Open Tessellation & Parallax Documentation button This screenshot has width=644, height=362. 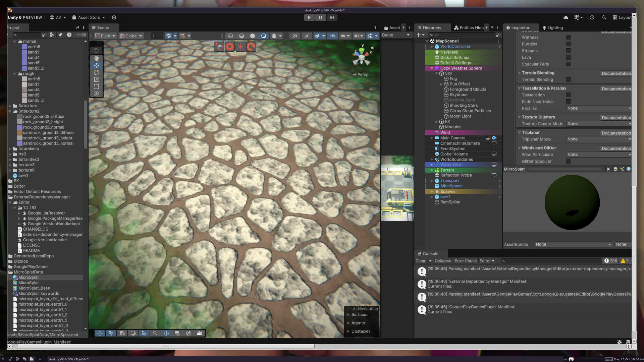pyautogui.click(x=616, y=89)
